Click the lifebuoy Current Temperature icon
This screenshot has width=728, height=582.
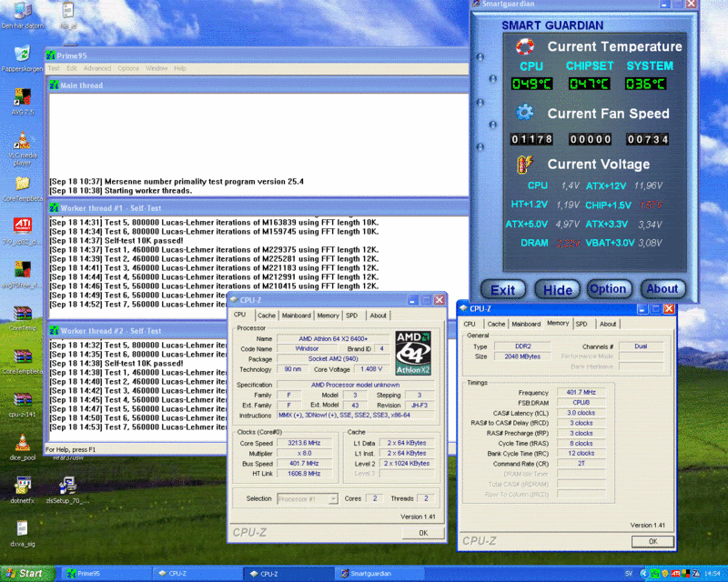coord(525,46)
